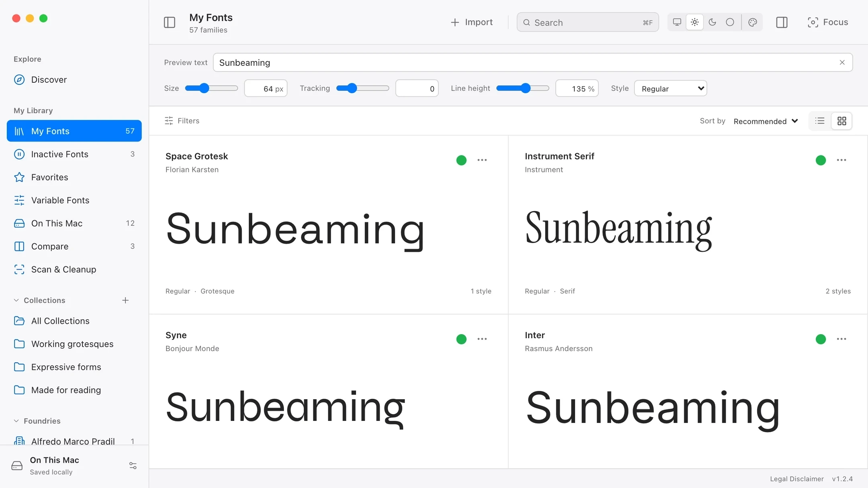Open Expressive forms collection folder
The width and height of the screenshot is (868, 488).
pos(74,367)
